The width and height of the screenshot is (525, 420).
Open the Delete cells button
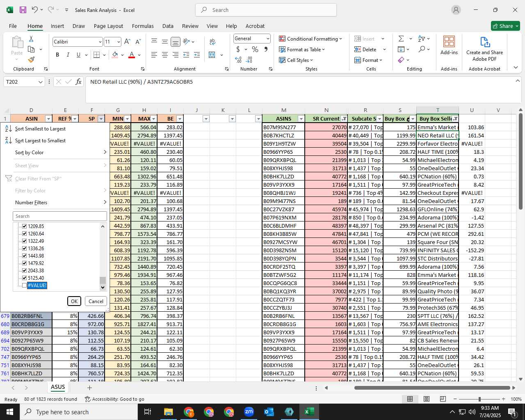point(365,49)
